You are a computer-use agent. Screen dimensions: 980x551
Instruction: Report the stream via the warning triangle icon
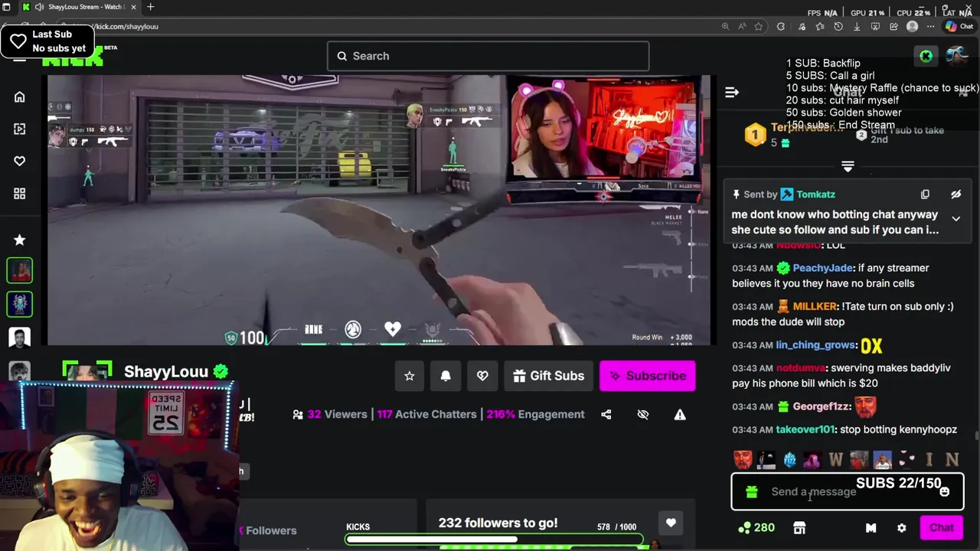680,414
